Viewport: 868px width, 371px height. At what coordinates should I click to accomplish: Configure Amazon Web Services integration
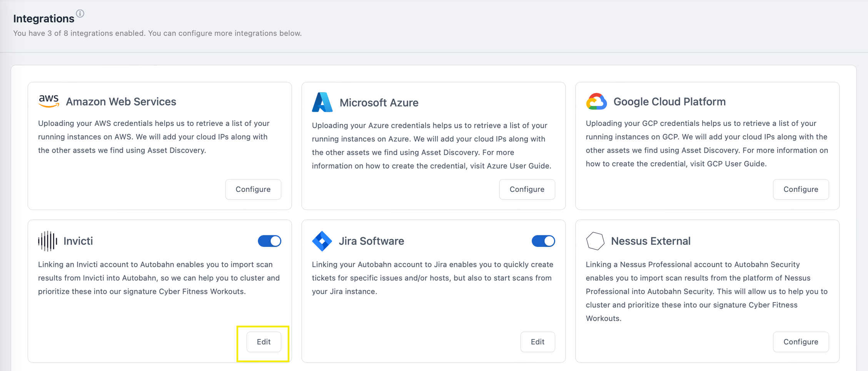tap(253, 189)
